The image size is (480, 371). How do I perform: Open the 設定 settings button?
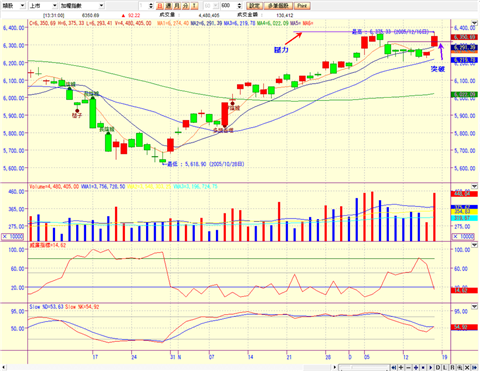pyautogui.click(x=254, y=6)
